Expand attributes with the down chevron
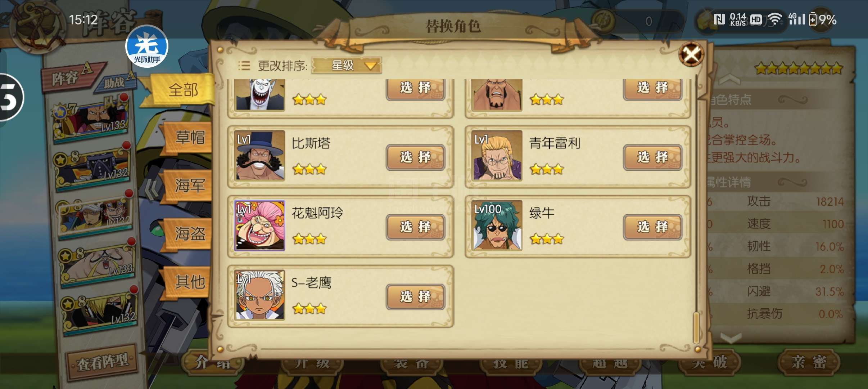Viewport: 868px width, 389px height. click(x=731, y=337)
